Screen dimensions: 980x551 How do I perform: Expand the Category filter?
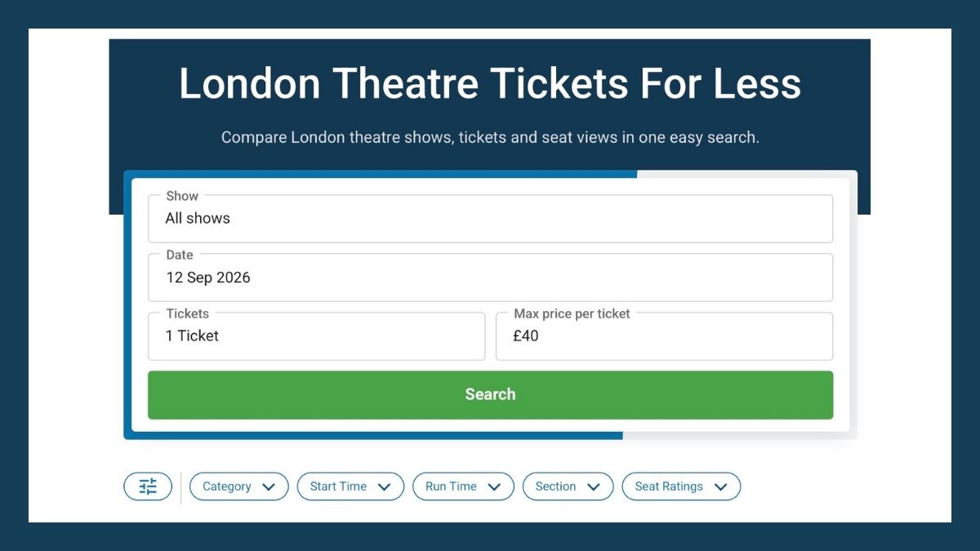(x=239, y=487)
